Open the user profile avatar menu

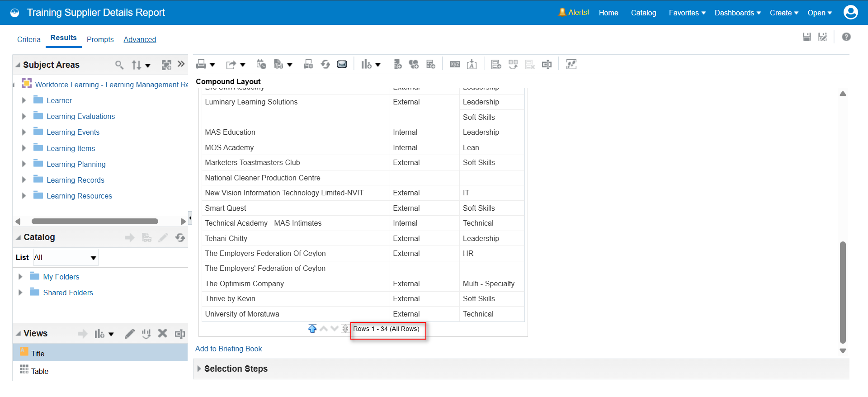pos(850,12)
